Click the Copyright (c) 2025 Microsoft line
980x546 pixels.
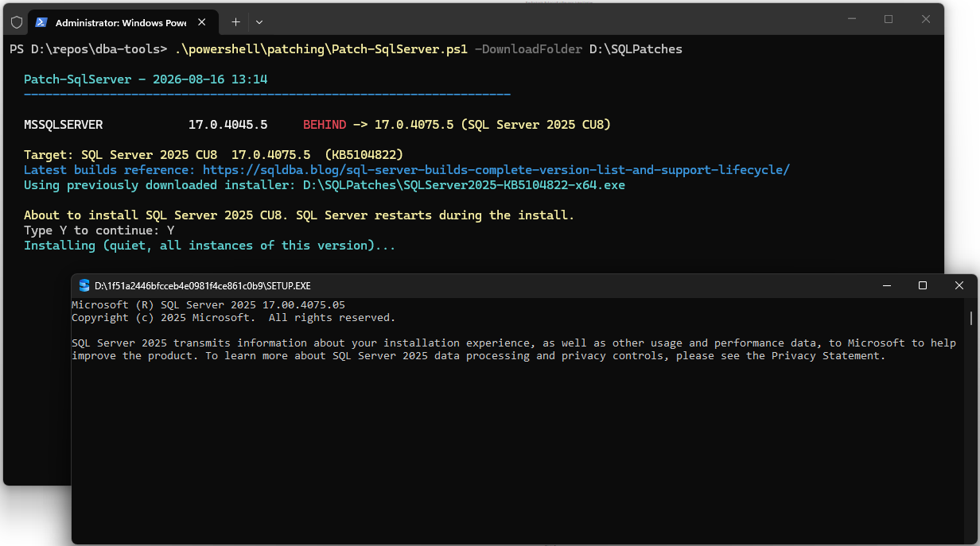tap(233, 318)
